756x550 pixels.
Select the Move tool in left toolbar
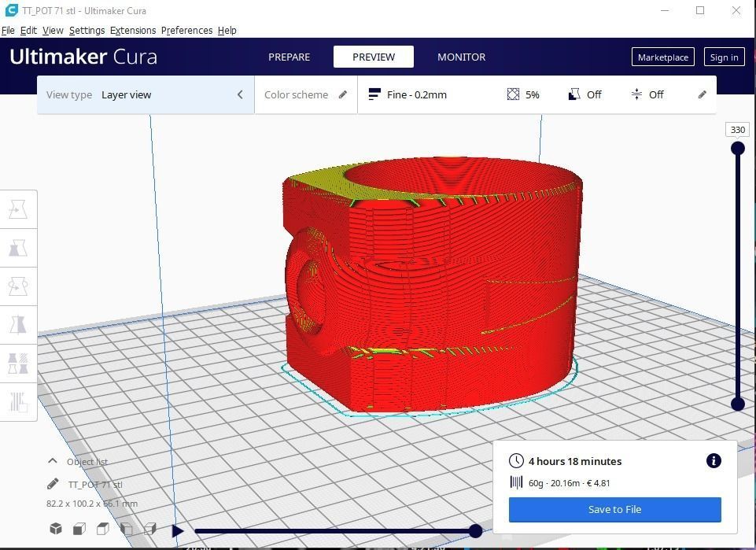(x=18, y=209)
